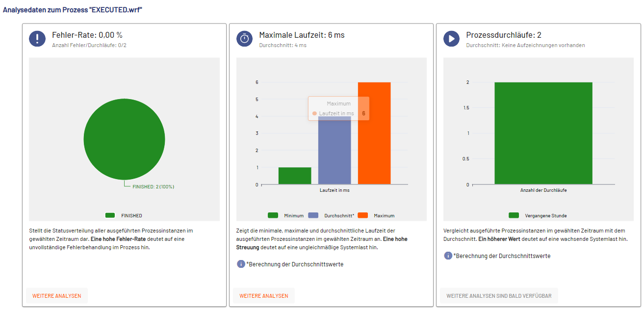
Task: Toggle Durchschnitt series in runtime legend
Action: tap(332, 215)
